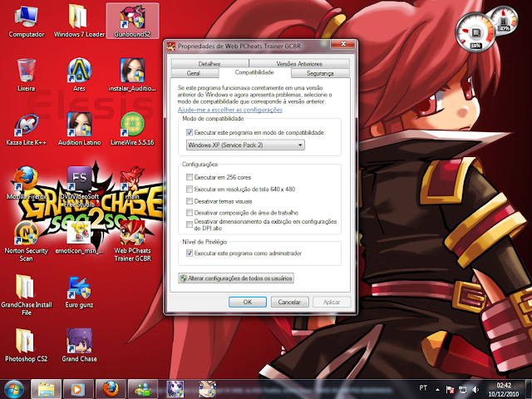Click the network tray icon

[463, 390]
